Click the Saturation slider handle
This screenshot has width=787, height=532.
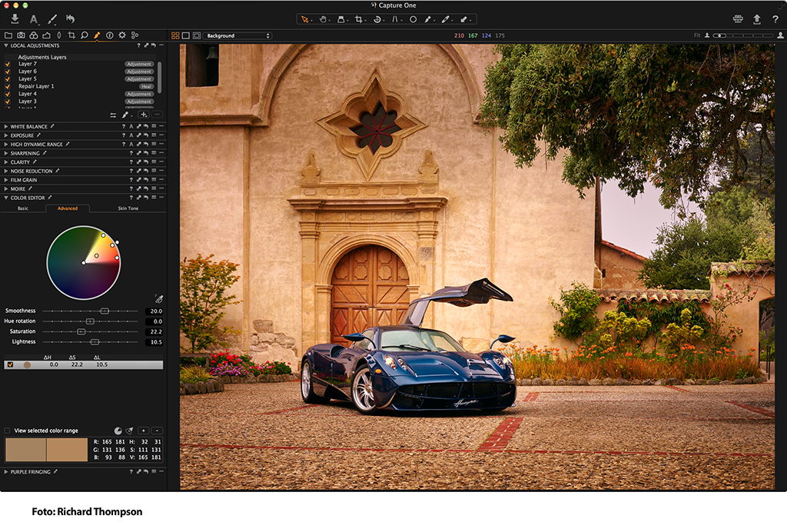coord(81,331)
